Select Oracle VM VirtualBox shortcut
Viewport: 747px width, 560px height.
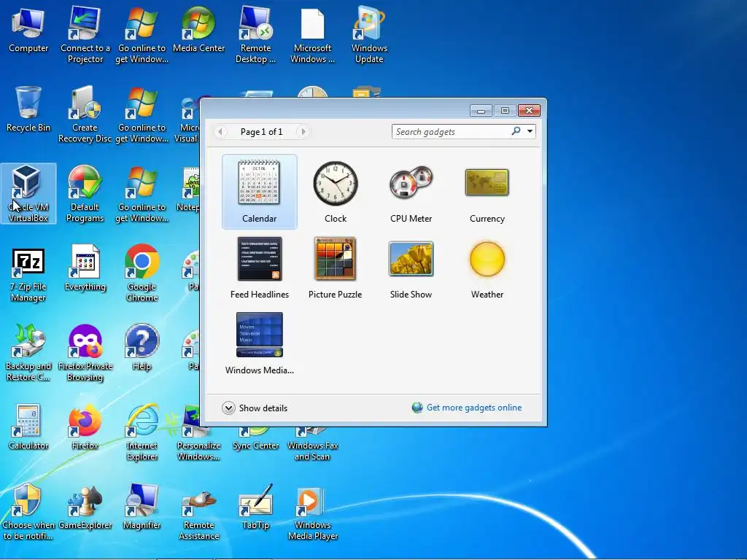coord(28,194)
